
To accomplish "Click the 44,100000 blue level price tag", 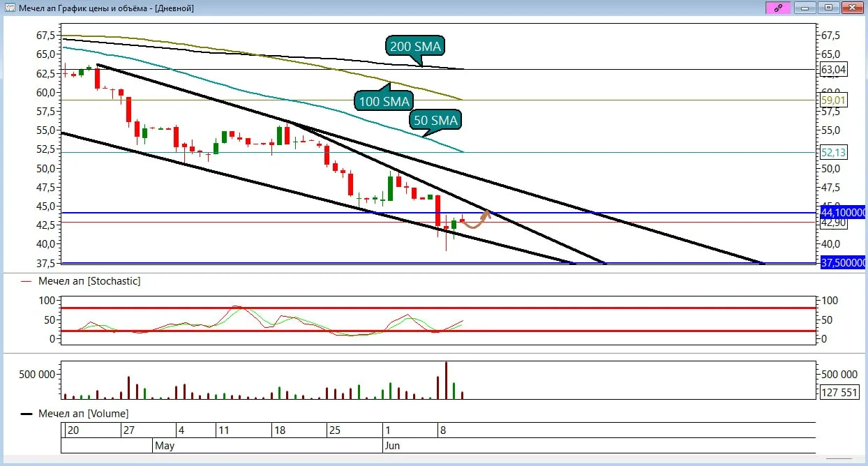I will pyautogui.click(x=843, y=212).
